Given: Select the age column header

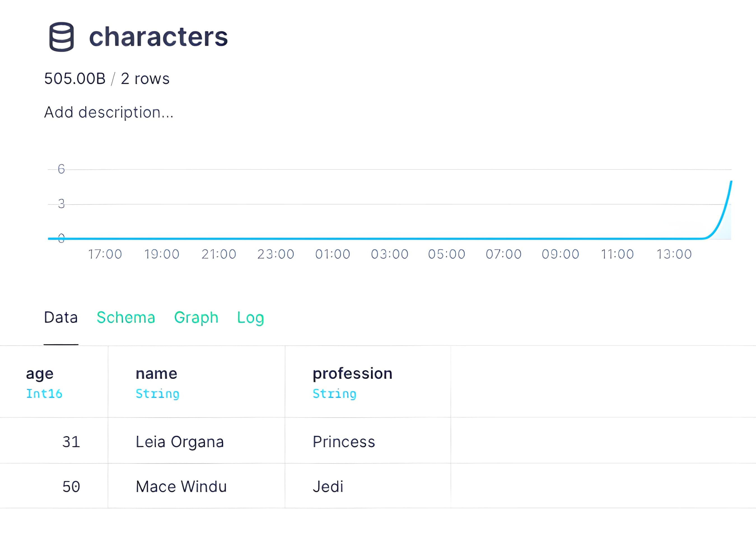Looking at the screenshot, I should (x=54, y=382).
